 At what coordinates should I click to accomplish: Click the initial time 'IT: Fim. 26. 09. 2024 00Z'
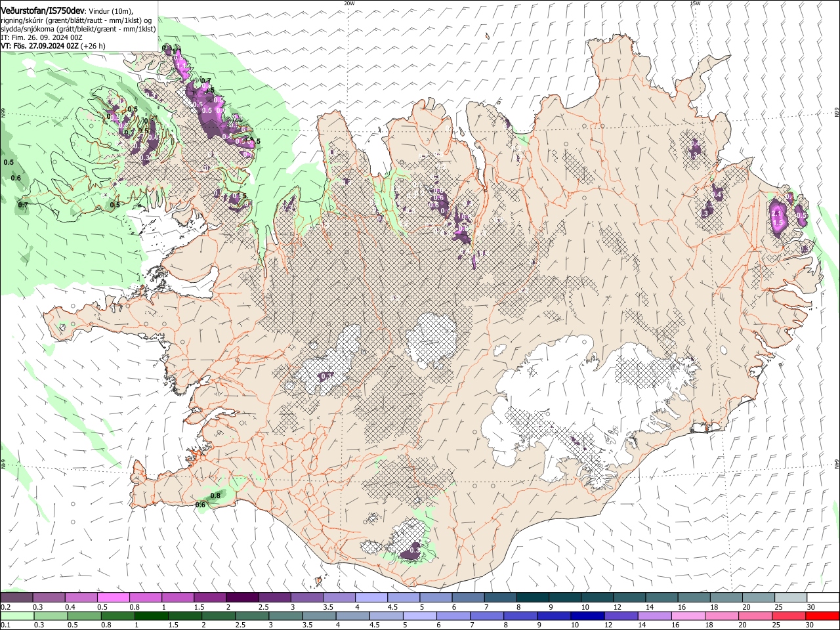[41, 37]
